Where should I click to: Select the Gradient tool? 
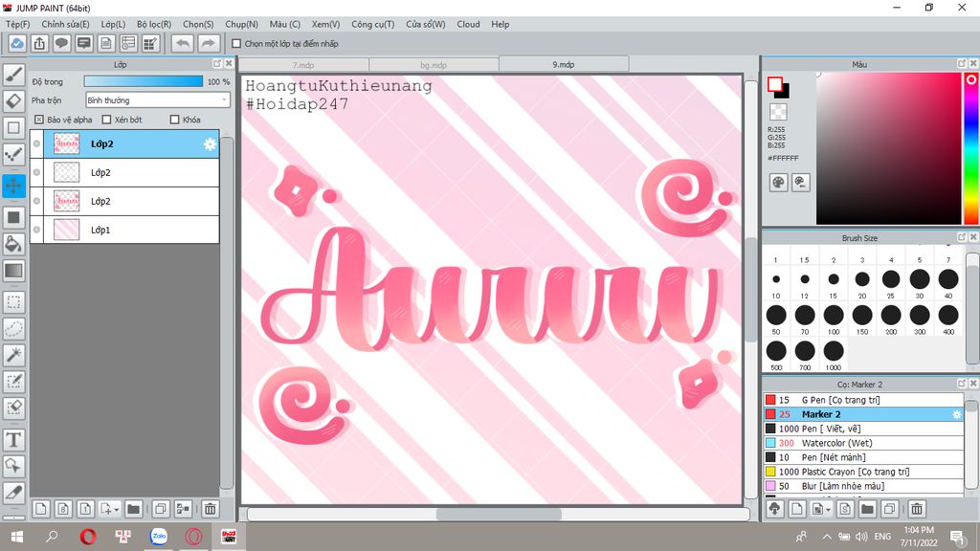point(13,271)
